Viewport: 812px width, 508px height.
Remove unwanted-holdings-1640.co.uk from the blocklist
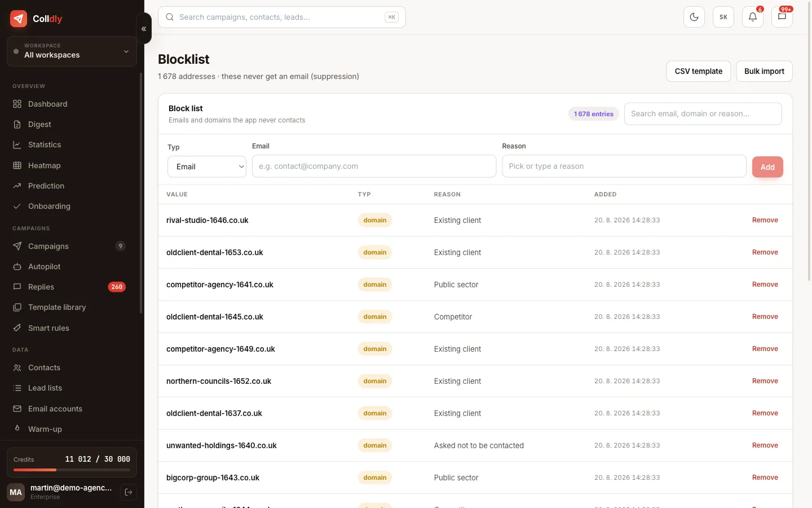point(765,445)
